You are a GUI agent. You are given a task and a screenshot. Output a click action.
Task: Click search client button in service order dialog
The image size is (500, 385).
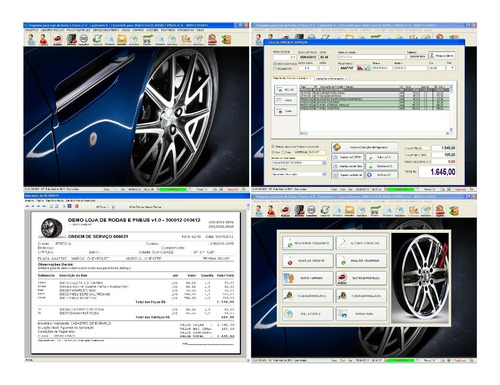click(x=442, y=56)
